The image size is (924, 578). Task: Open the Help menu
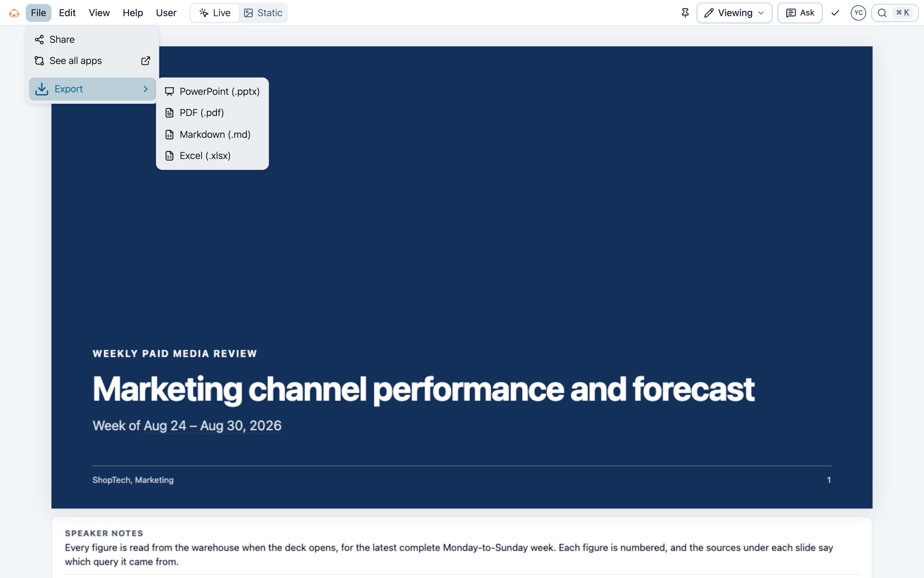click(132, 13)
